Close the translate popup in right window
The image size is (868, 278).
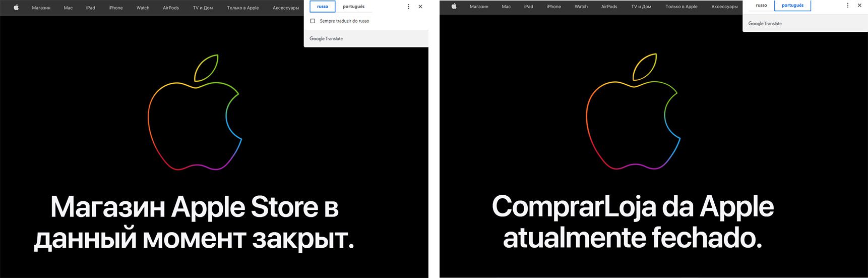tap(859, 5)
